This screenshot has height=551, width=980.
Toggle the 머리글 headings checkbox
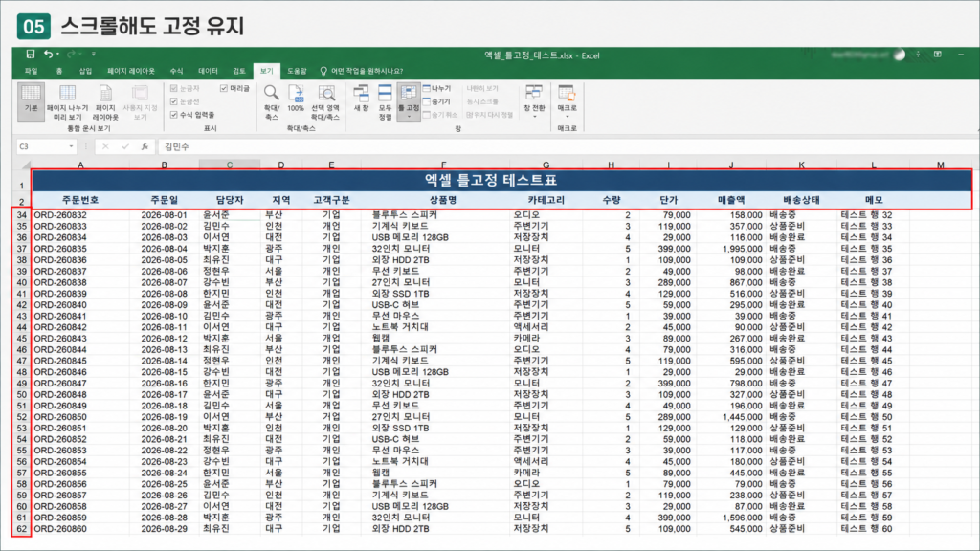click(224, 88)
